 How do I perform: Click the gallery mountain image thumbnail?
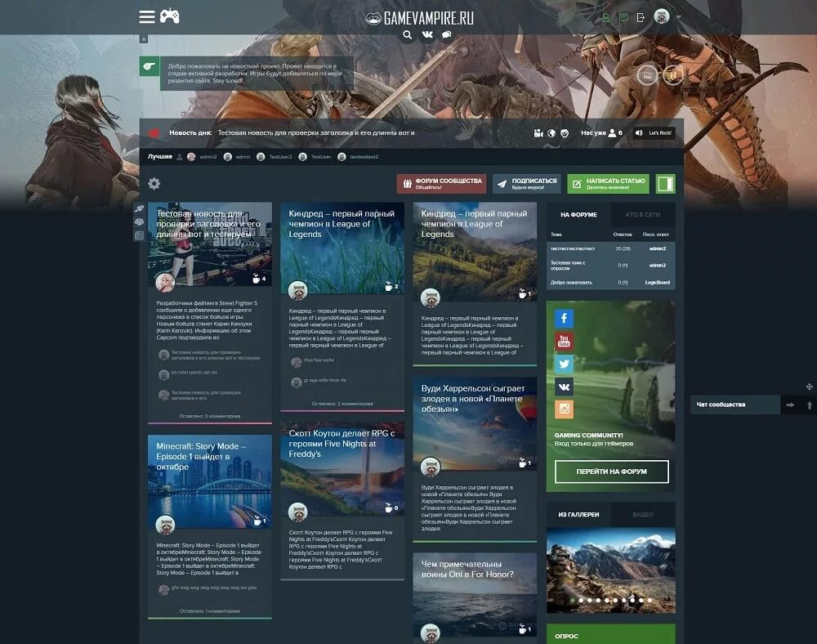coord(610,570)
